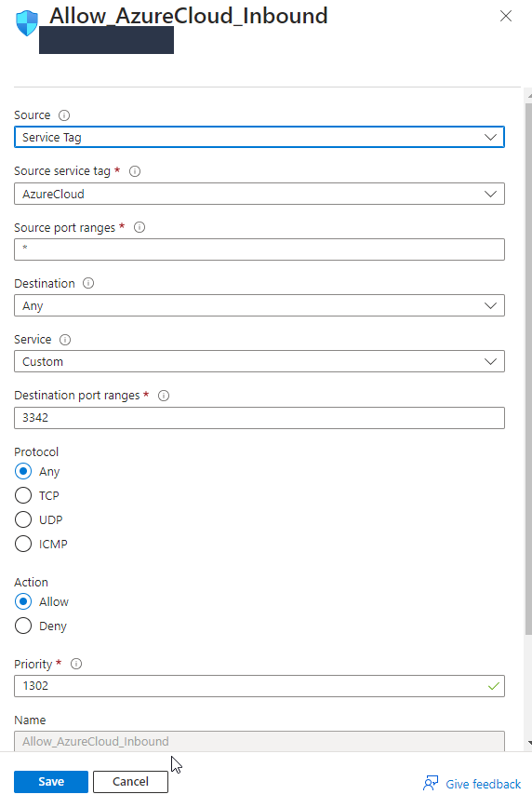Click the Save button
The width and height of the screenshot is (532, 808).
[x=51, y=782]
